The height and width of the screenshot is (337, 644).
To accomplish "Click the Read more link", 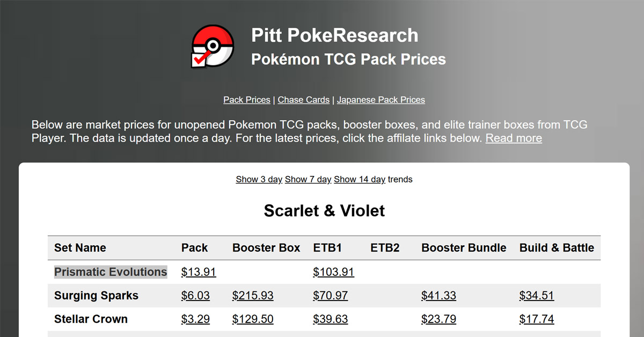I will [513, 138].
